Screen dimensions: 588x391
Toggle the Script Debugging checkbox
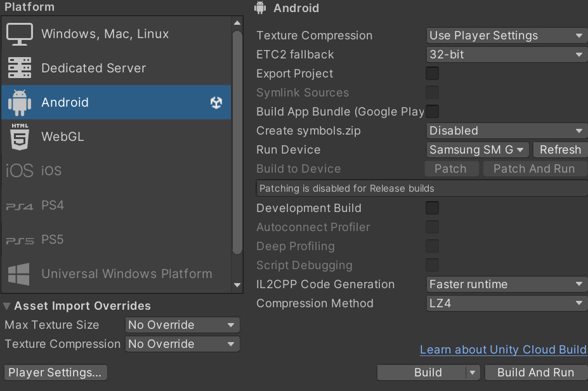pyautogui.click(x=432, y=265)
